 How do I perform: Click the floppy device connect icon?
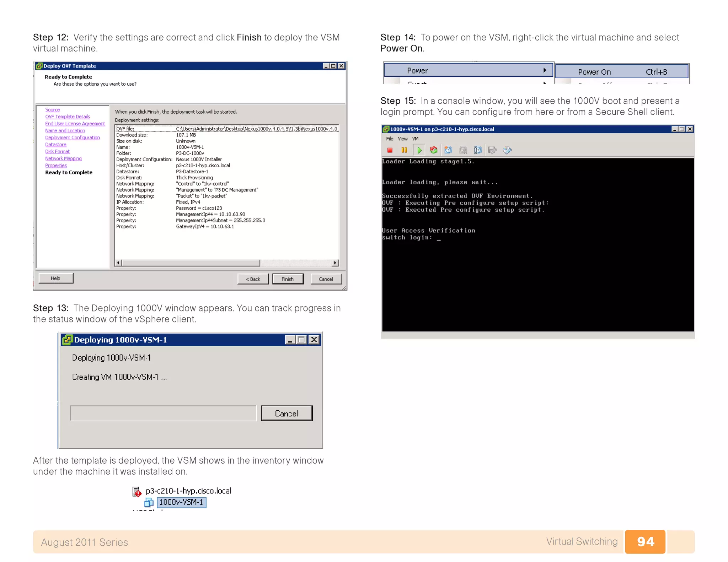[492, 150]
